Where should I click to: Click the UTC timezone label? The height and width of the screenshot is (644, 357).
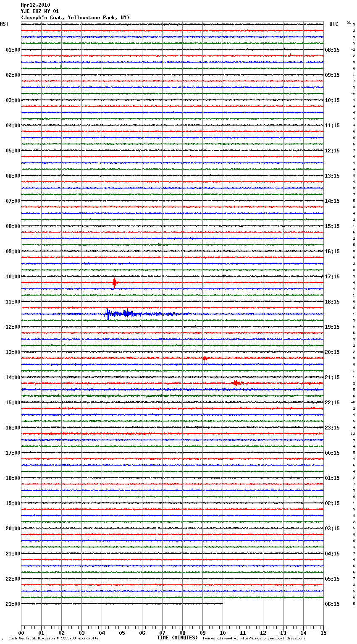pos(334,24)
